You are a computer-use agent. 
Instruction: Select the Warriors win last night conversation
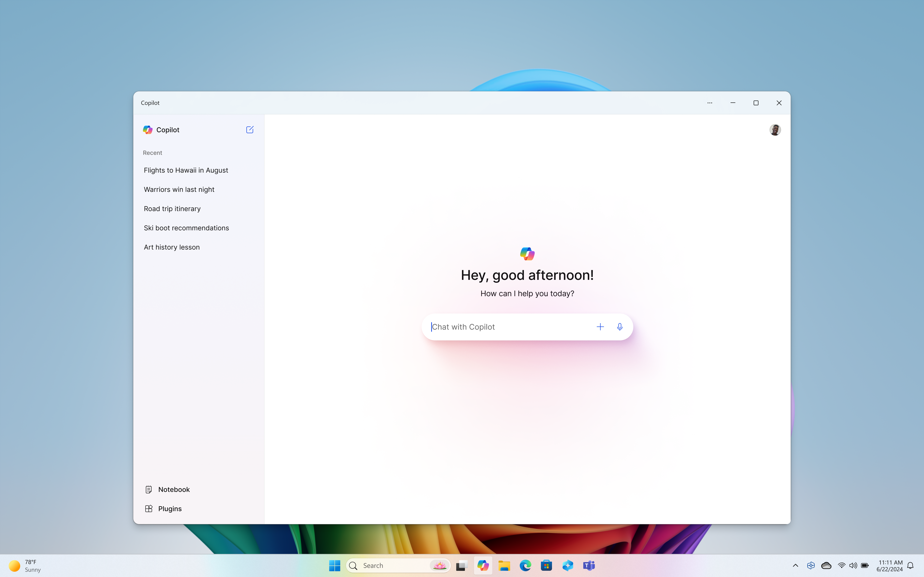[x=179, y=189]
